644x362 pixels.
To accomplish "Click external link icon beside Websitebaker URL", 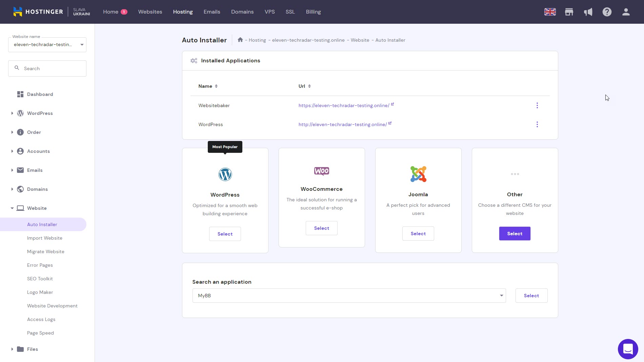I will 393,104.
